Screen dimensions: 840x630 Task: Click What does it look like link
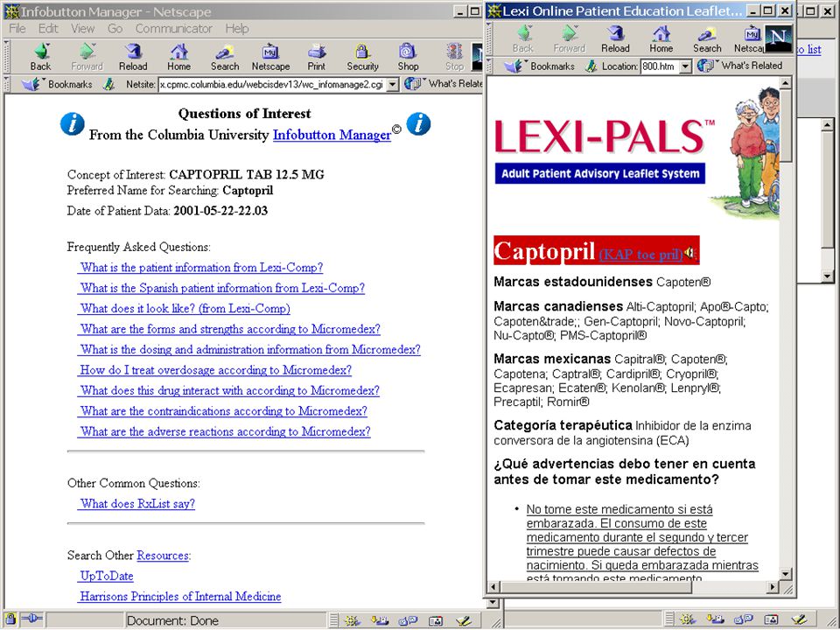[x=184, y=309]
